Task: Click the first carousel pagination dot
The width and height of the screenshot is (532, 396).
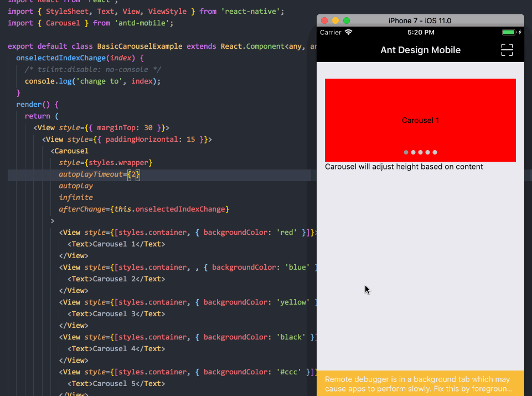Action: 406,152
